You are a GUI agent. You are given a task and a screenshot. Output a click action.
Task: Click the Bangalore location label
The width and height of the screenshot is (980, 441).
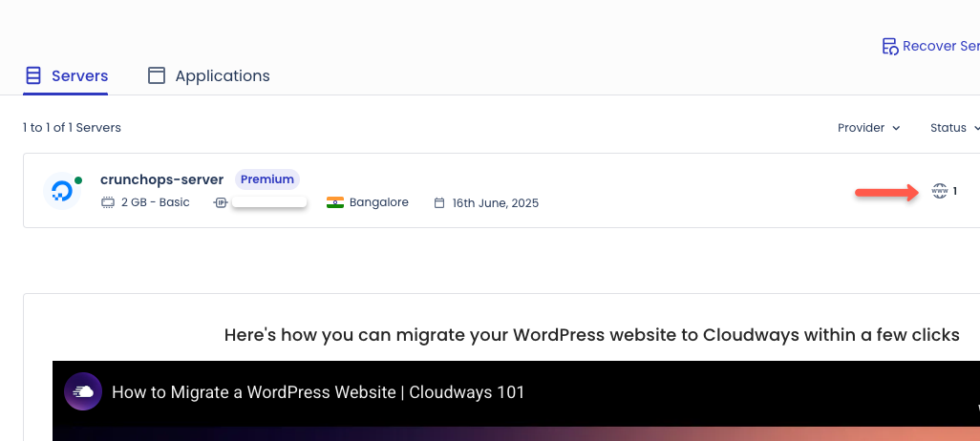click(x=379, y=202)
